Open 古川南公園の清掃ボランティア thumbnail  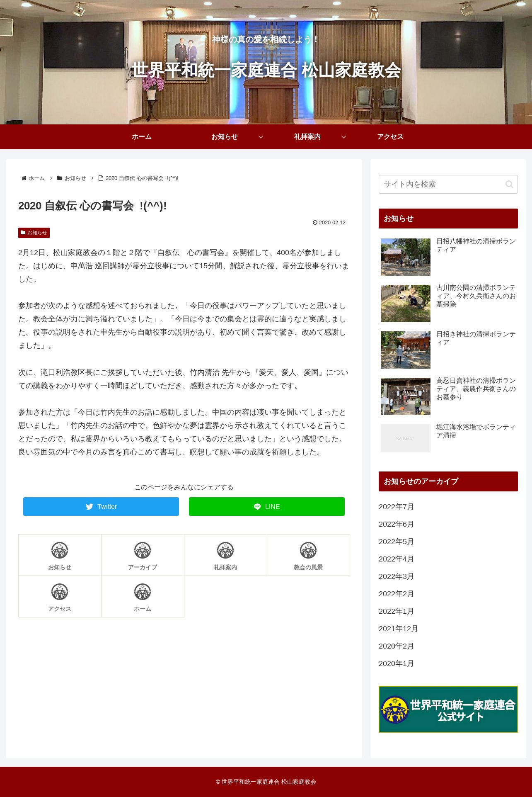coord(406,304)
